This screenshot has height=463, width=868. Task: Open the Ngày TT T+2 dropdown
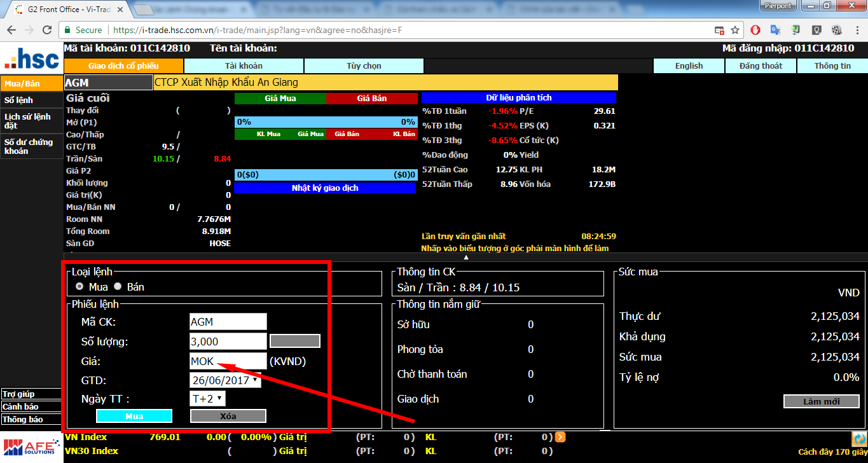click(x=208, y=399)
